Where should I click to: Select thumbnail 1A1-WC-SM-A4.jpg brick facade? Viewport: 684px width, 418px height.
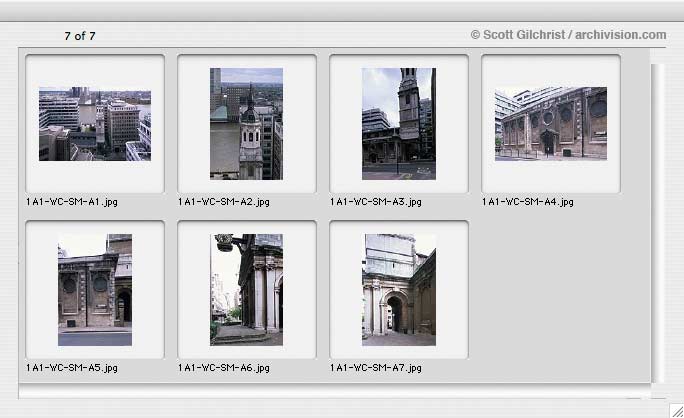(x=551, y=124)
